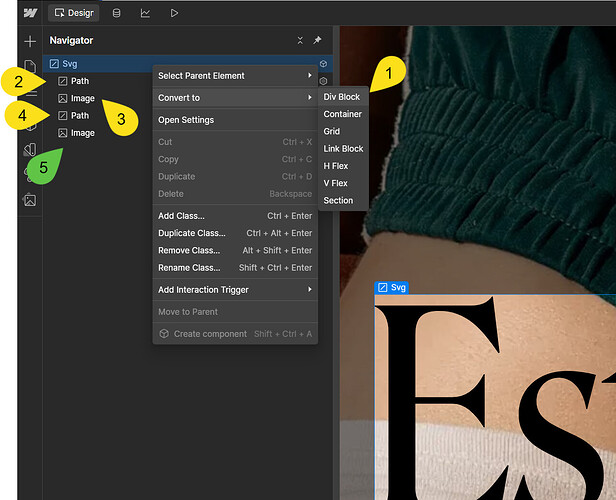Choose Remove Class… menu item

pos(235,250)
